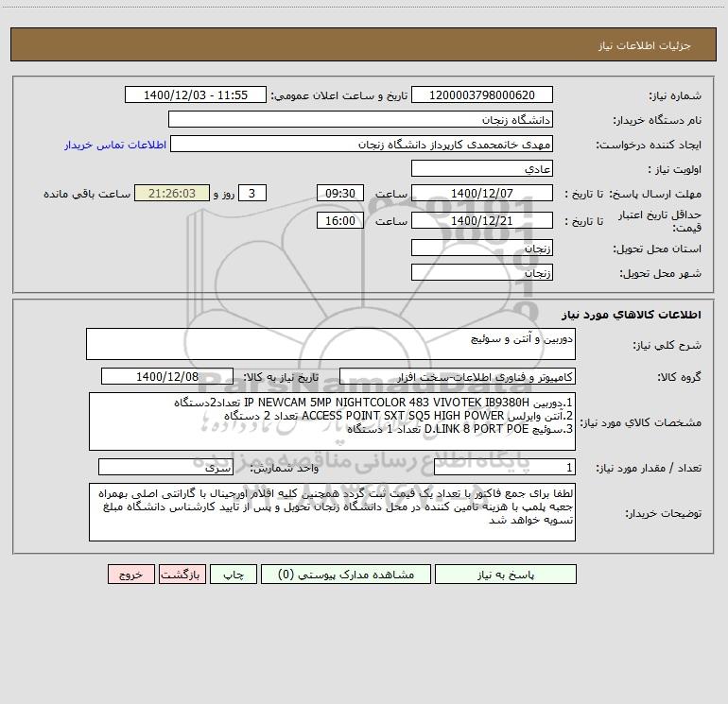
Task: Click the شرح کلی نیاز text area
Action: [x=331, y=344]
